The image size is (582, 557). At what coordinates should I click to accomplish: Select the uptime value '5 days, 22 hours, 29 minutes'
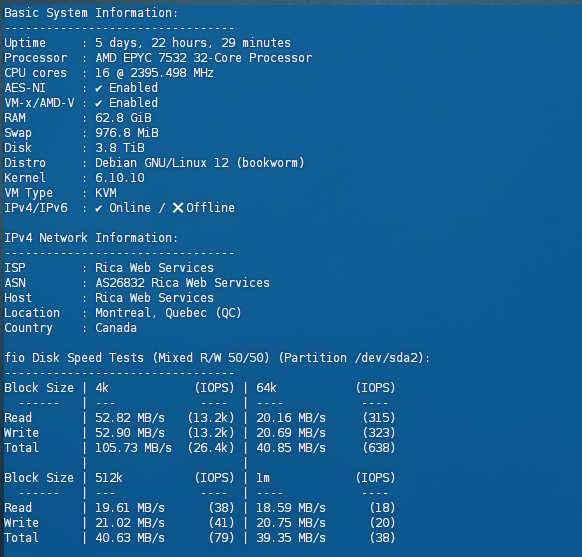[x=193, y=43]
